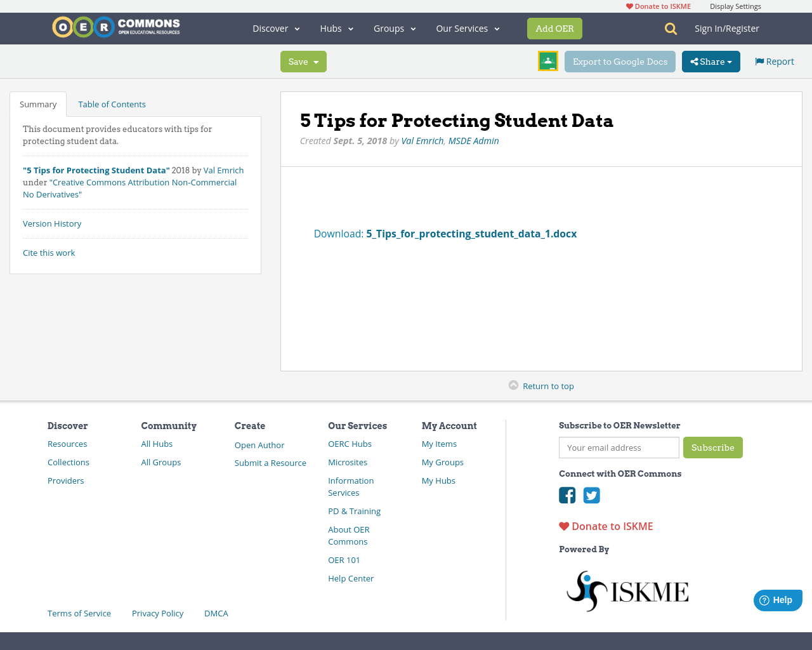This screenshot has width=812, height=650.
Task: Select the Summary tab
Action: point(38,103)
